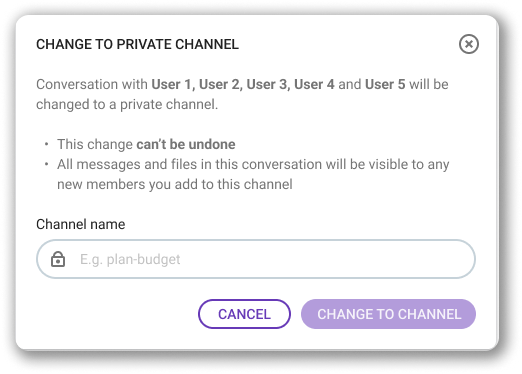Screen dimensions: 522x374
Task: Click the lock icon in channel name field
Action: coord(58,259)
